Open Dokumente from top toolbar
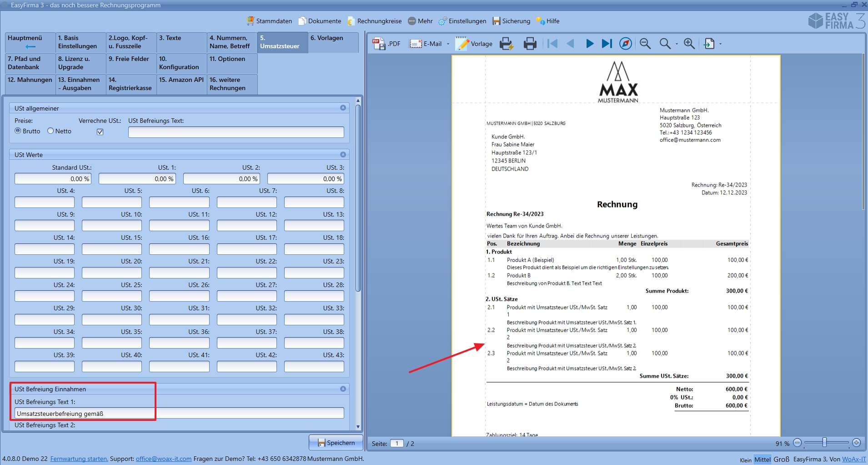This screenshot has height=465, width=868. coord(320,21)
